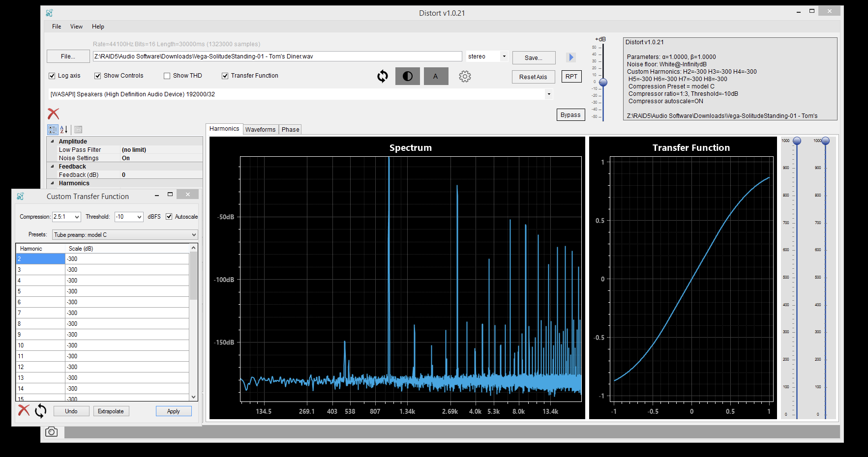Click the Feedback (dB) value field
This screenshot has width=868, height=457.
[x=162, y=175]
